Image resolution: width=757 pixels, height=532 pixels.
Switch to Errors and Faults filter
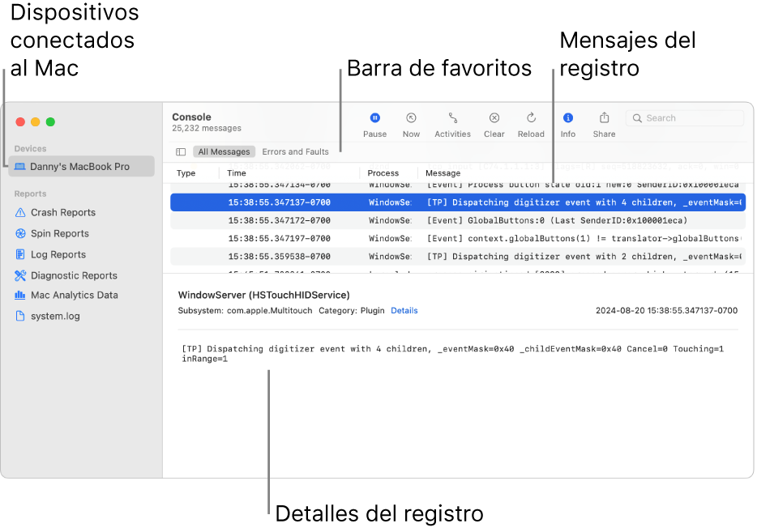coord(295,152)
